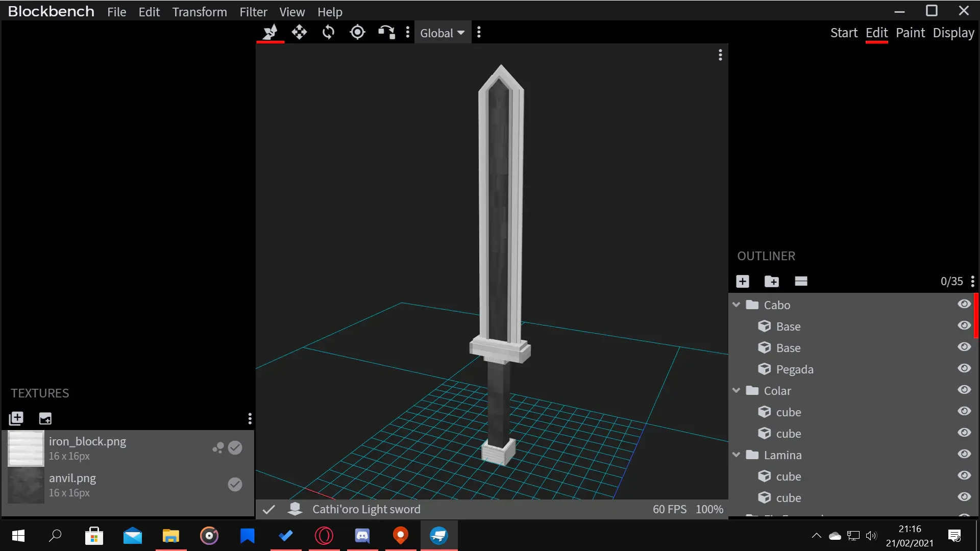The image size is (980, 551).
Task: Click the model format icon in status bar
Action: click(x=295, y=509)
